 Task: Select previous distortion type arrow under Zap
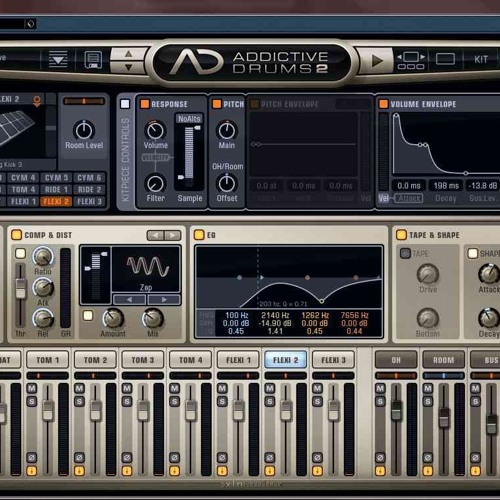129,300
